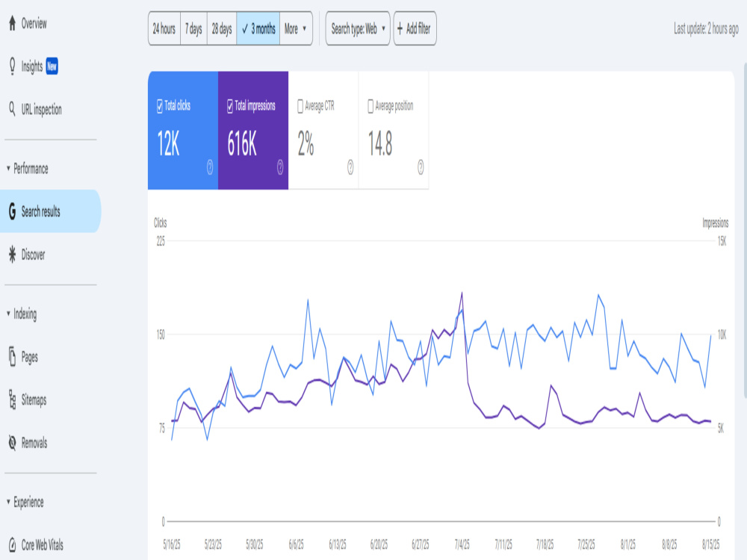Viewport: 747px width, 560px height.
Task: Open the More date range dropdown
Action: pyautogui.click(x=296, y=28)
